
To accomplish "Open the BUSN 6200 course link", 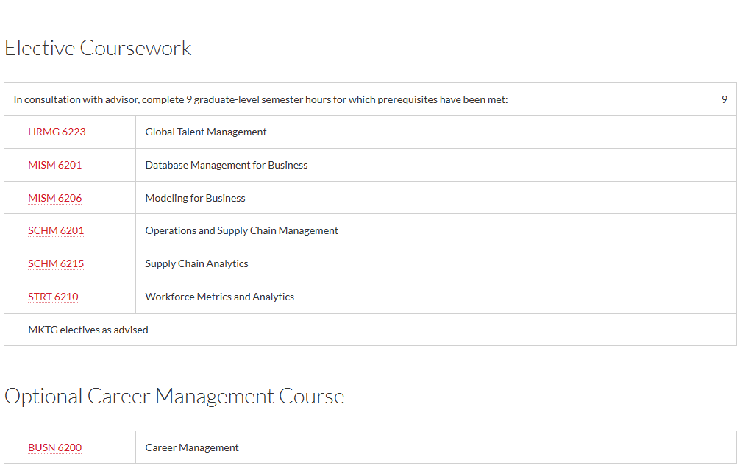I will click(55, 448).
